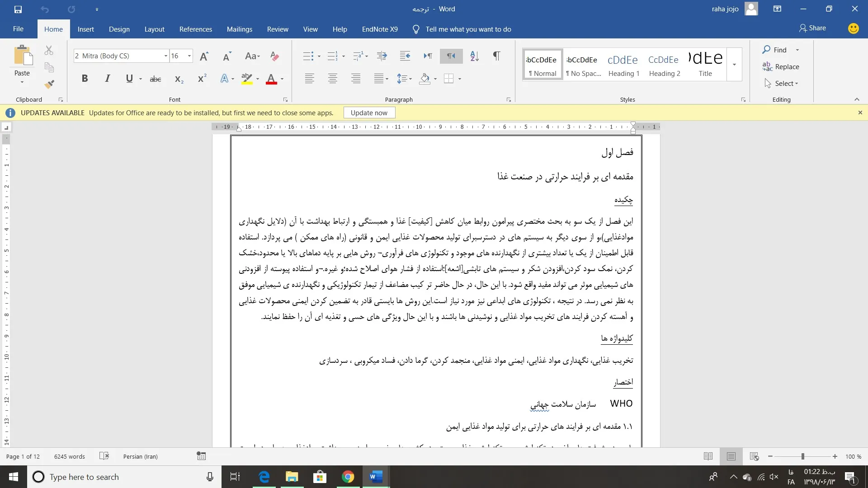868x488 pixels.
Task: Toggle Bold formatting
Action: tap(85, 79)
